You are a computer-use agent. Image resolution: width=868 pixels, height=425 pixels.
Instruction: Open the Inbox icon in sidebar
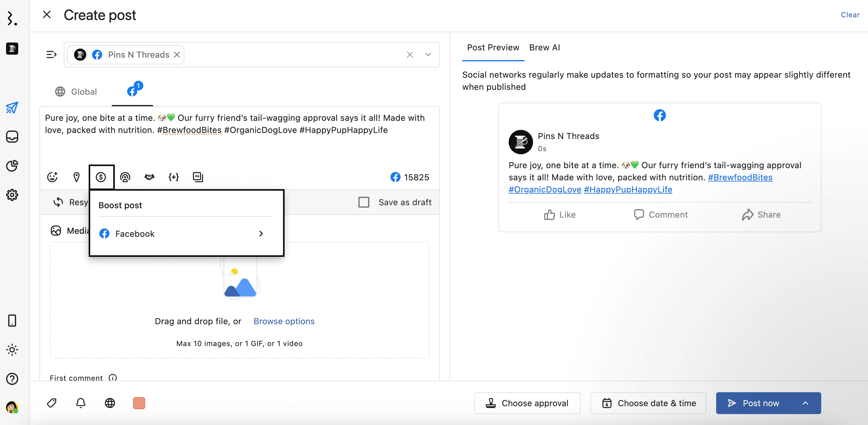tap(12, 137)
